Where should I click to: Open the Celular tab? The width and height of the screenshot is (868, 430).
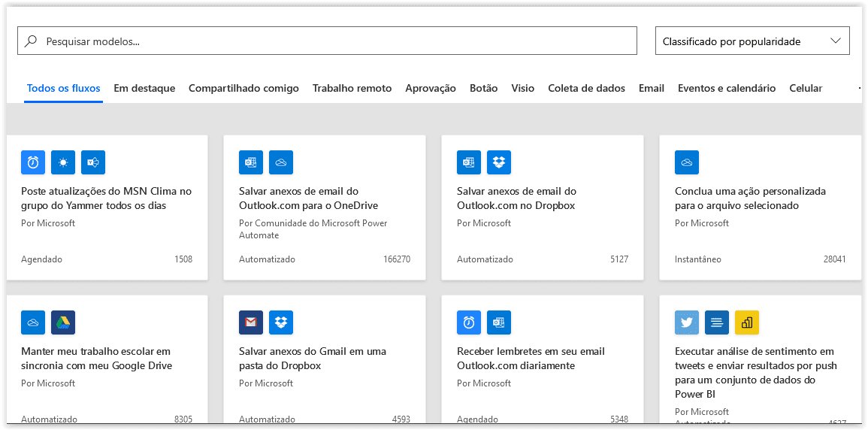click(x=806, y=88)
